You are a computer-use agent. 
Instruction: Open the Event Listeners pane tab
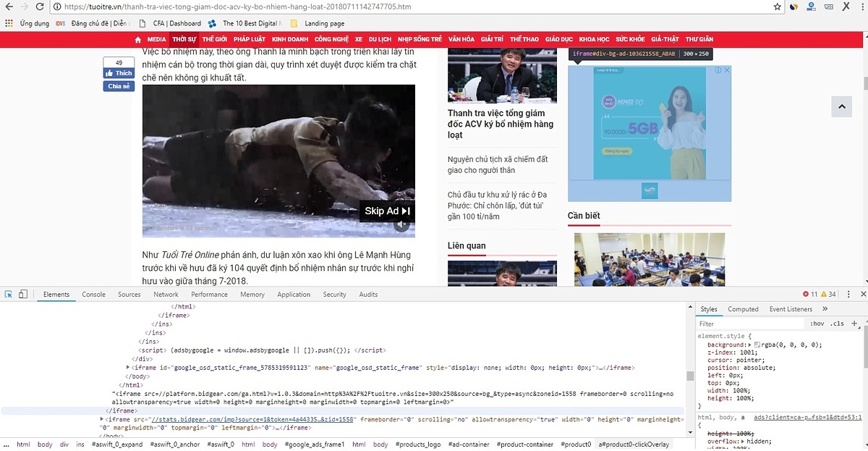tap(791, 309)
